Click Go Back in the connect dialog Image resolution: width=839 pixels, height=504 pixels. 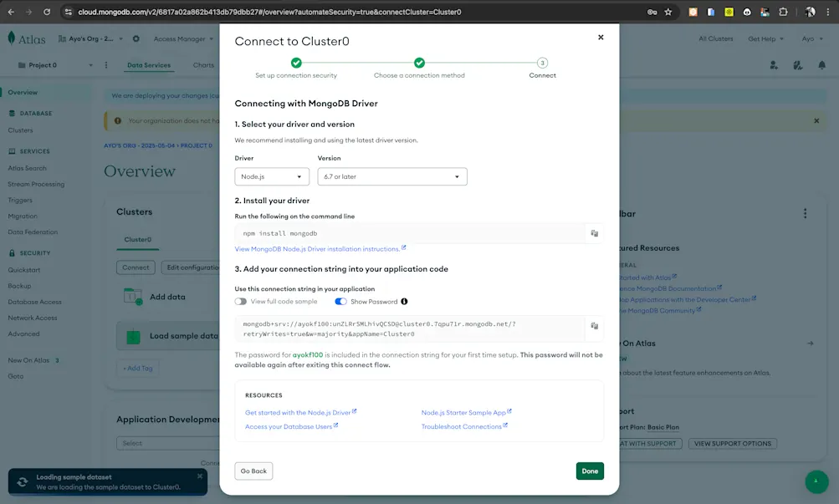253,471
